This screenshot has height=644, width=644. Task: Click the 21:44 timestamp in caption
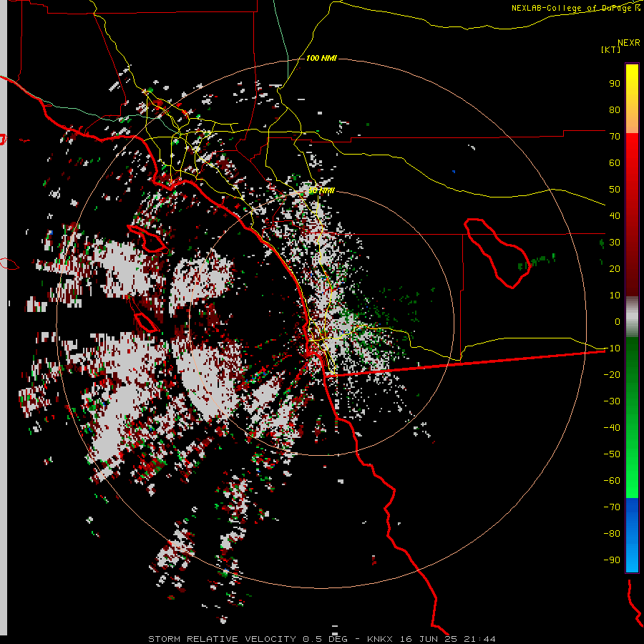coord(482,639)
